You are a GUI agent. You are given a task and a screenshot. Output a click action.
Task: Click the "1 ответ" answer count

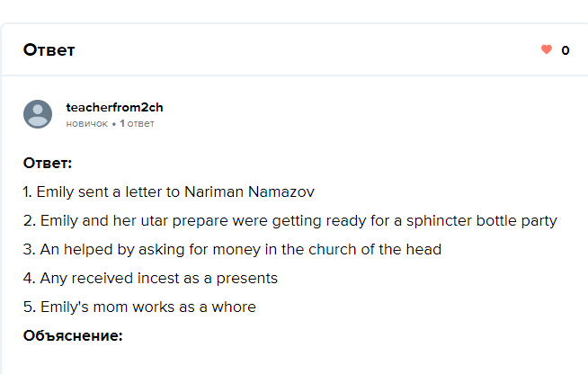point(138,123)
